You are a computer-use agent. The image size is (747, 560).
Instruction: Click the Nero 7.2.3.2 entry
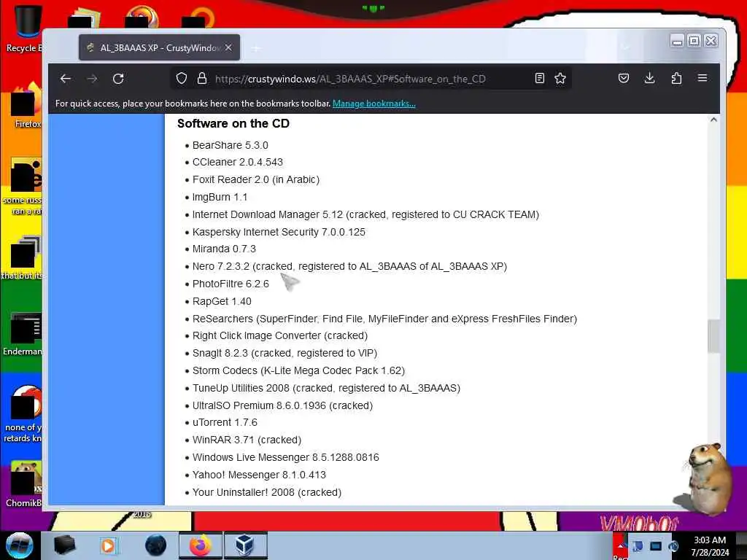point(349,266)
